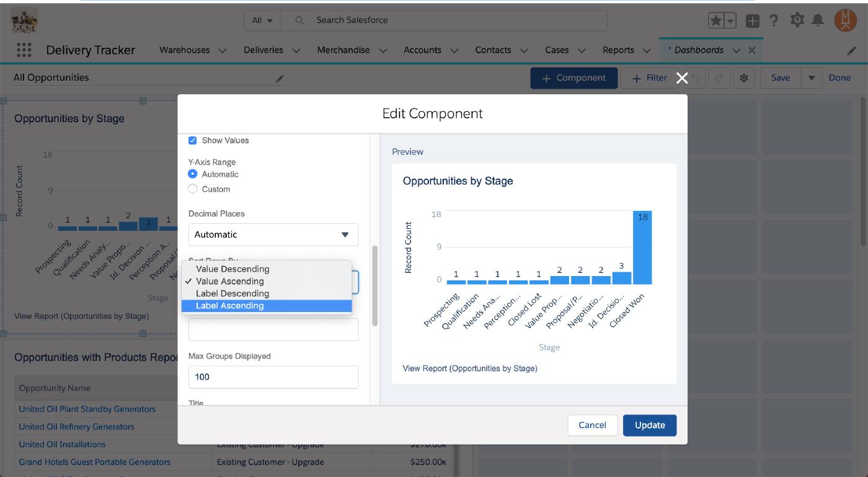
Task: Click the Update button
Action: (649, 425)
